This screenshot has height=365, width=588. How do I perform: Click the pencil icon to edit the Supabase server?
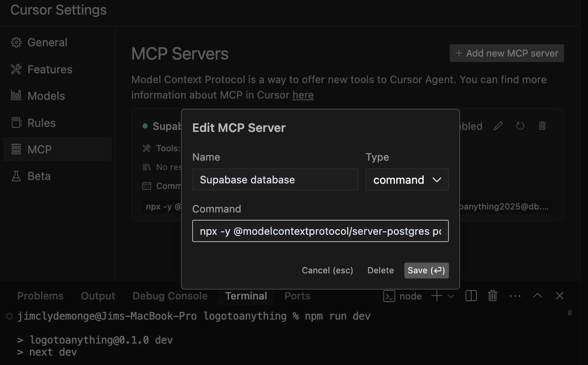[498, 126]
